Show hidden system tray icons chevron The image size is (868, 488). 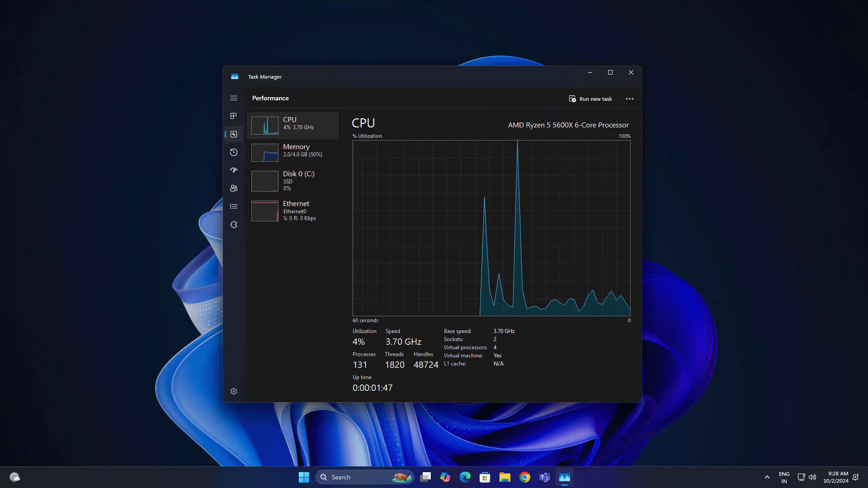point(767,477)
